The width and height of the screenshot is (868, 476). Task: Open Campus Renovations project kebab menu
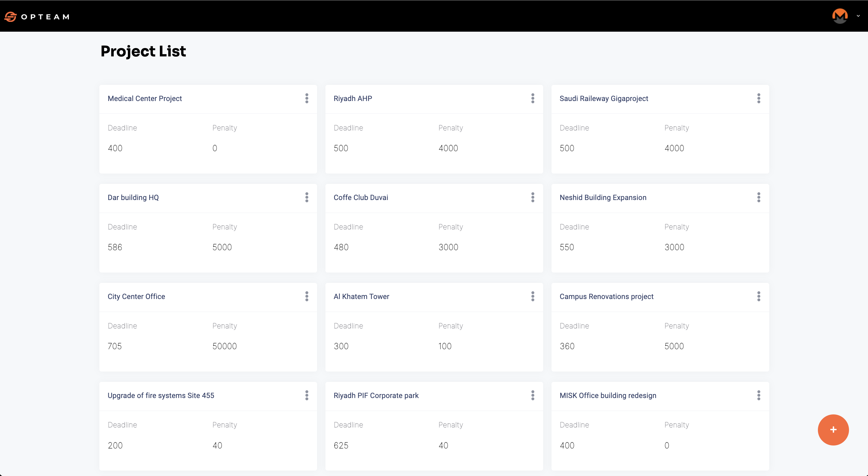point(759,296)
